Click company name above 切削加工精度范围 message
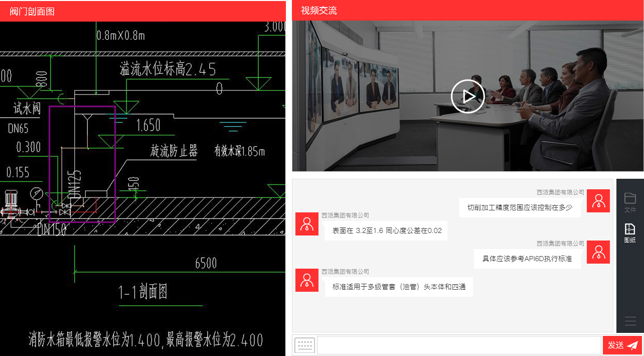 coord(560,192)
